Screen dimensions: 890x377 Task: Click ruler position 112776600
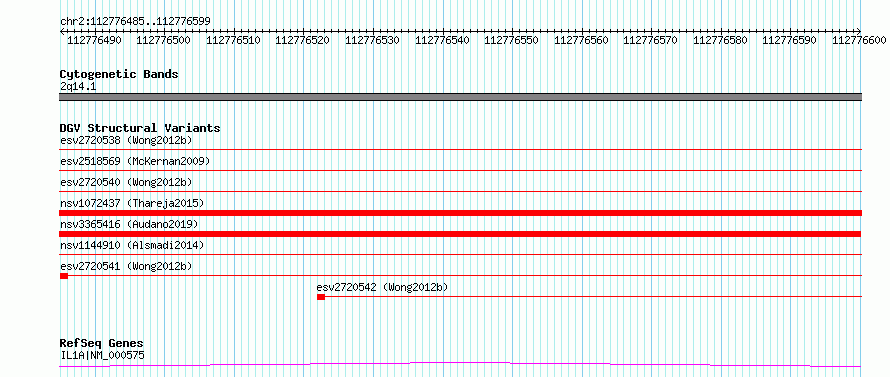859,40
